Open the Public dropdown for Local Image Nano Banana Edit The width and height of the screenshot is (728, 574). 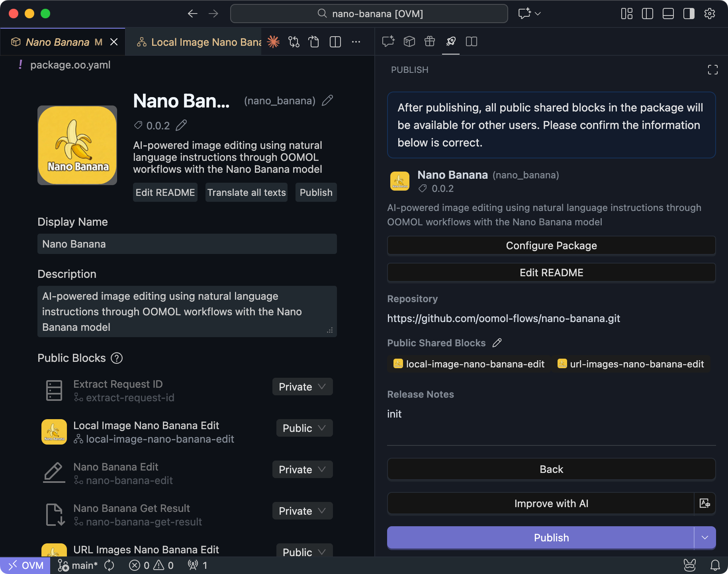[x=304, y=428]
